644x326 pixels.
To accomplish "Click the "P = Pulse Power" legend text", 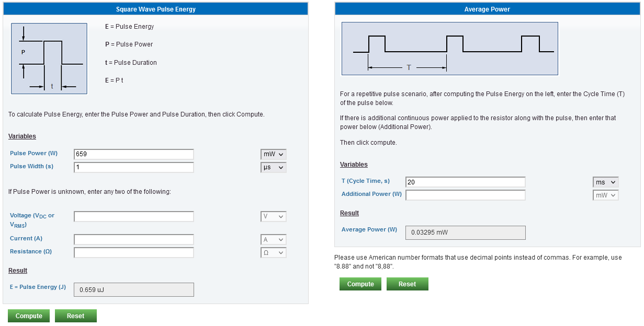I will click(x=129, y=44).
